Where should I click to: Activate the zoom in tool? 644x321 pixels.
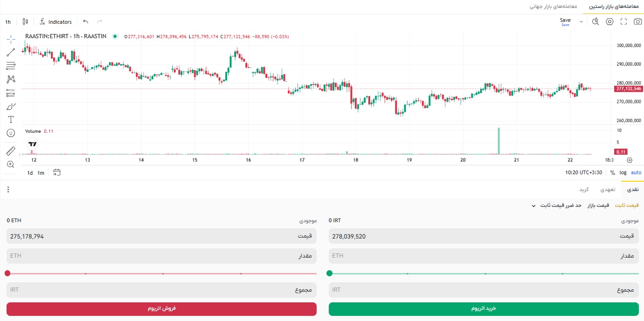[x=11, y=164]
